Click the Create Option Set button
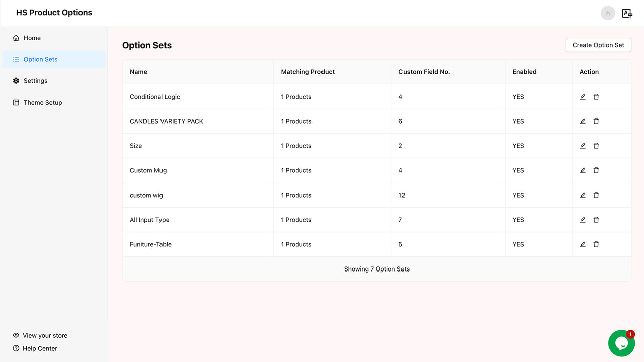 point(598,45)
